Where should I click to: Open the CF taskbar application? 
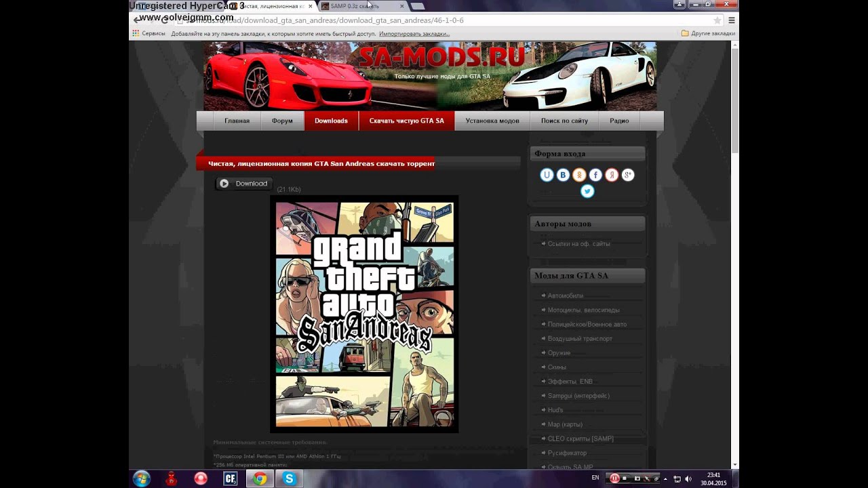click(x=231, y=479)
